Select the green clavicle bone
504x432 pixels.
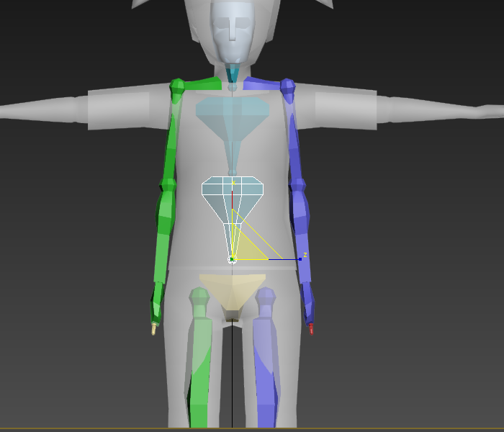(202, 84)
